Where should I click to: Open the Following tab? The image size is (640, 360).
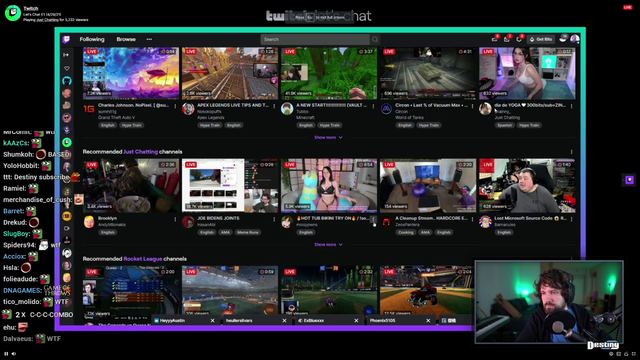92,39
